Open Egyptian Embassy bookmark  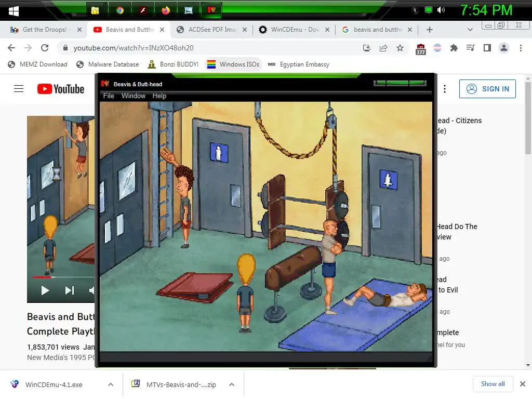tap(299, 64)
